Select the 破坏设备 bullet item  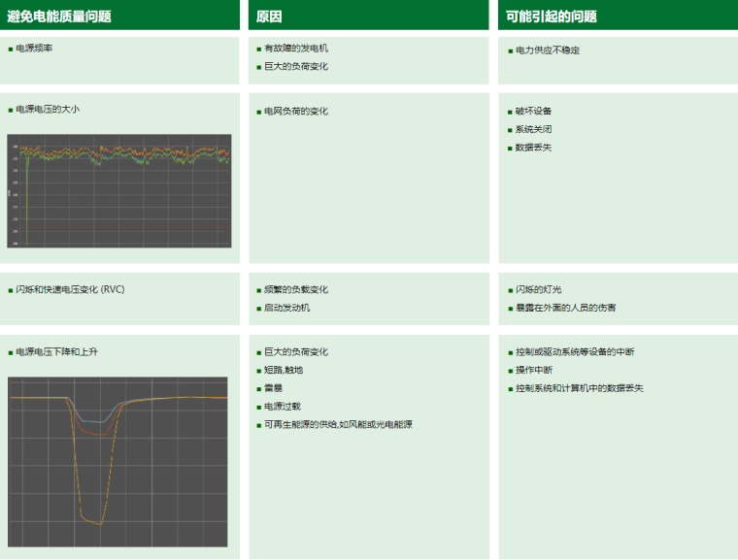[533, 112]
